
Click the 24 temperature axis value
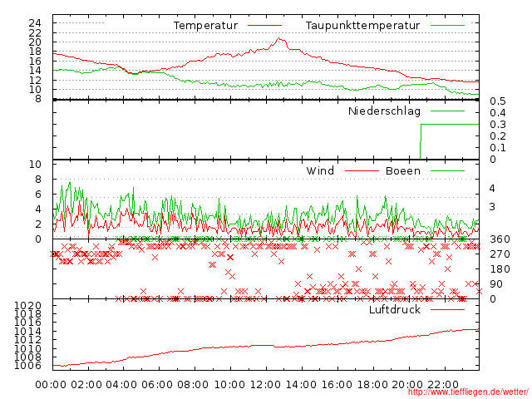[35, 23]
